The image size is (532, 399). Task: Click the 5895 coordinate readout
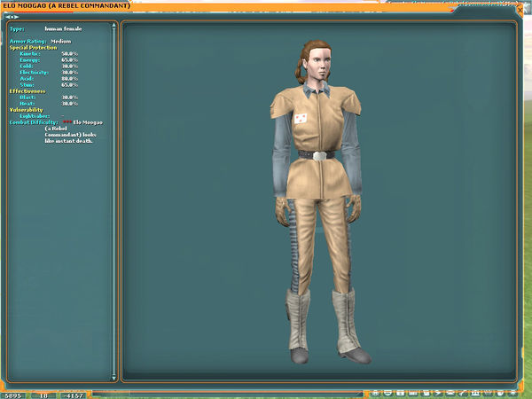(x=14, y=394)
